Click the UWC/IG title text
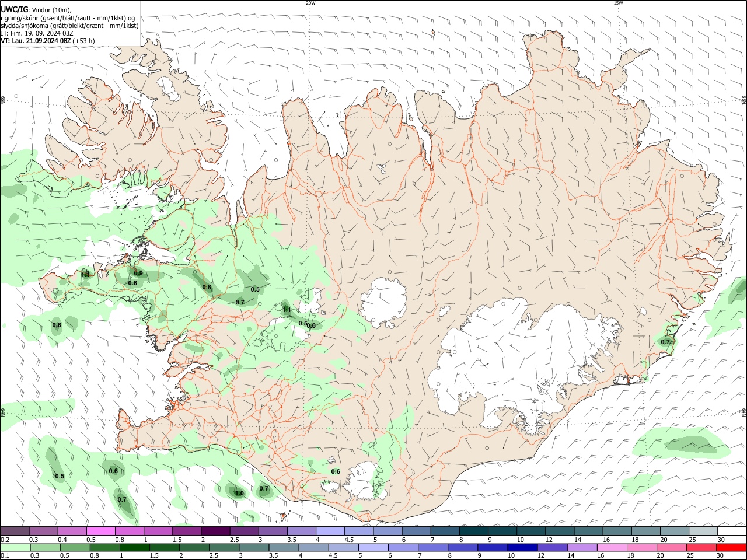The image size is (747, 560). coord(14,9)
